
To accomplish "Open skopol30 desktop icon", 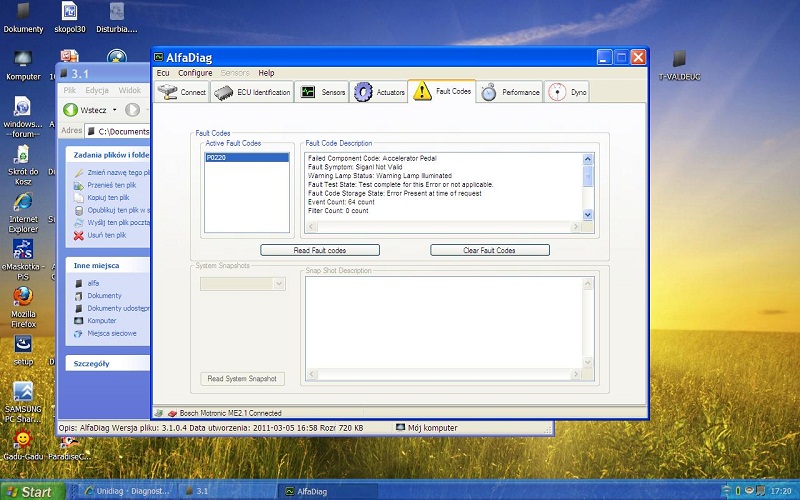I will point(69,18).
